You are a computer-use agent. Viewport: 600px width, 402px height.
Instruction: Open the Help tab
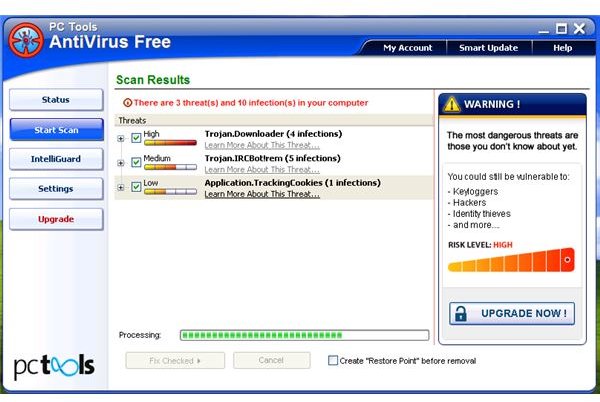[562, 48]
